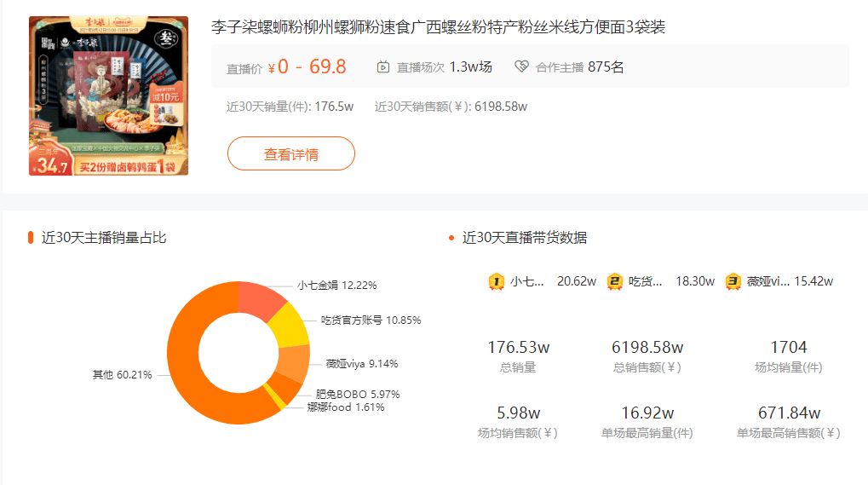This screenshot has width=868, height=485.
Task: Click the label 单场最高销量(件)
Action: pos(647,433)
